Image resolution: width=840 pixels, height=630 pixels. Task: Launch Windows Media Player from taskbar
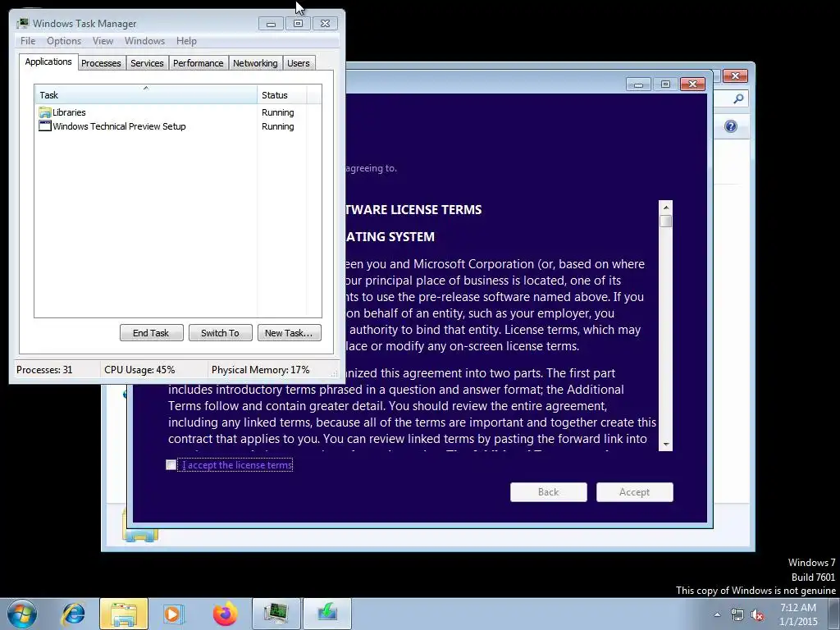point(172,614)
